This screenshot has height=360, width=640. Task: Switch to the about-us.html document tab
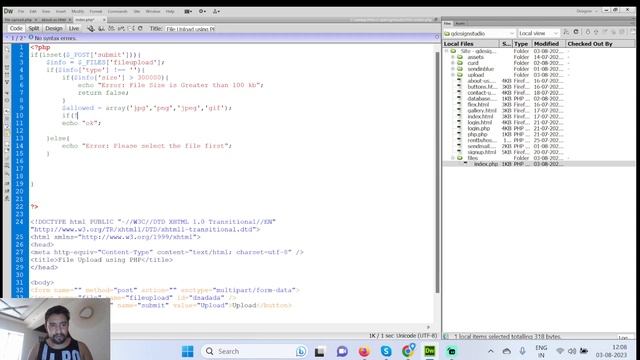pyautogui.click(x=53, y=20)
